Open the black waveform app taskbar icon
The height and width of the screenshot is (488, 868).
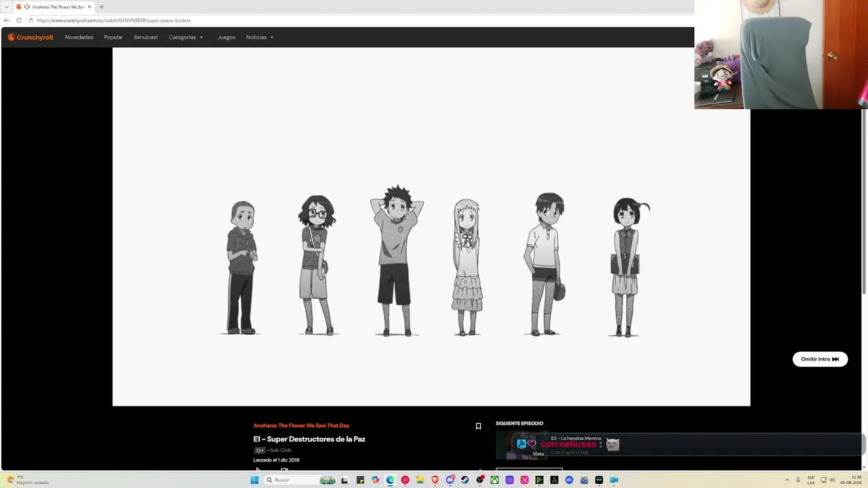[x=599, y=480]
